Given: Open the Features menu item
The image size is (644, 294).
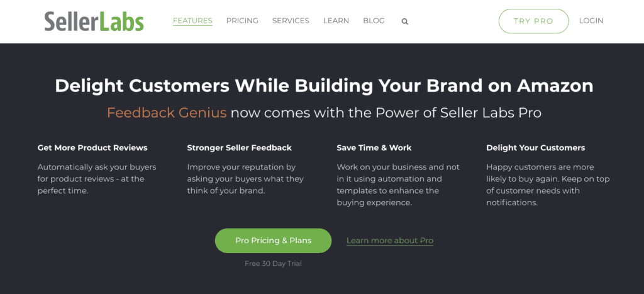Looking at the screenshot, I should [192, 21].
